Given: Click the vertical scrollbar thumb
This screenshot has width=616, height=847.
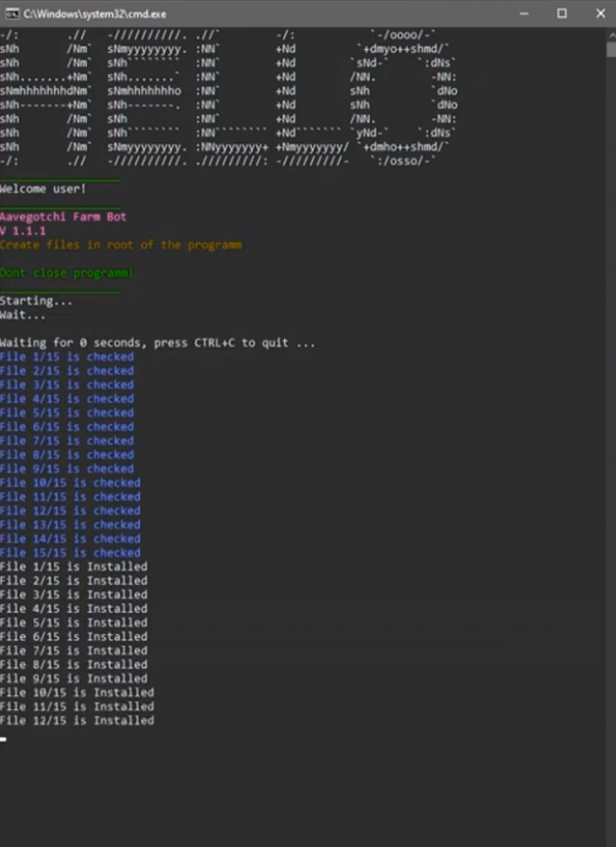Looking at the screenshot, I should (611, 50).
